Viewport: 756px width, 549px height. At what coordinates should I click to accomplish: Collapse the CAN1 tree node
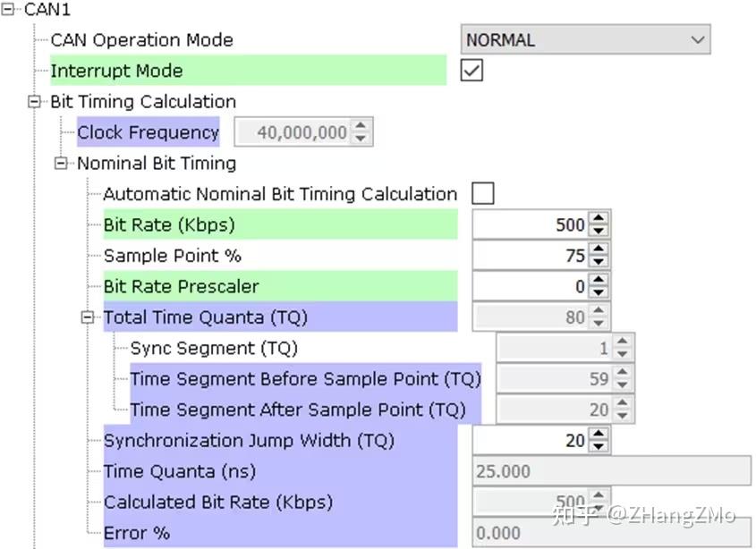(x=9, y=9)
